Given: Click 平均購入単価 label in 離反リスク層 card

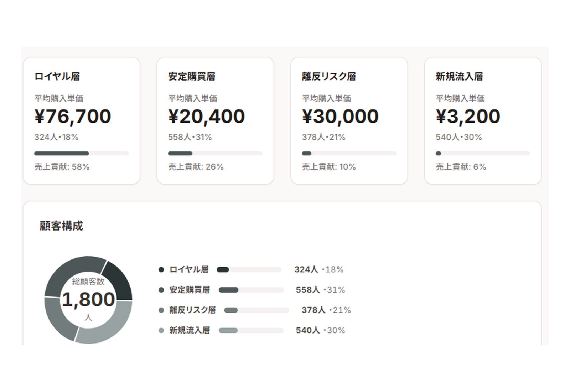Looking at the screenshot, I should tap(326, 98).
